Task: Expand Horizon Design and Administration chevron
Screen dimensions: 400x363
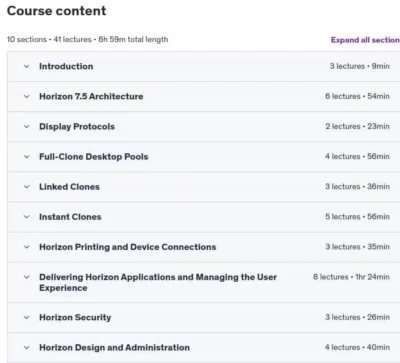Action: (27, 348)
